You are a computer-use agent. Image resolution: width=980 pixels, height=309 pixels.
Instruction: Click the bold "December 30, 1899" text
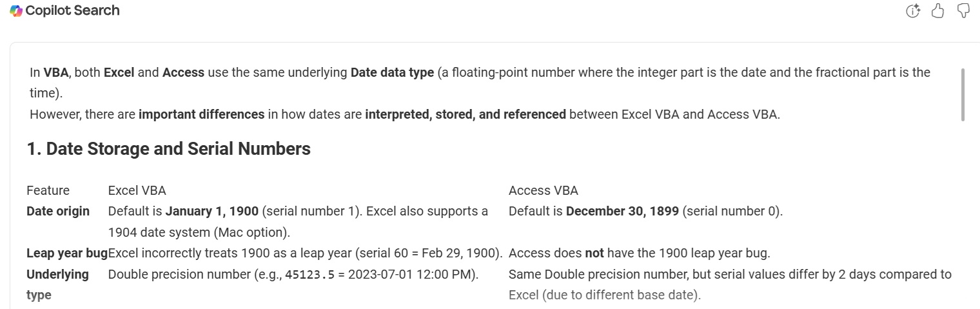622,211
